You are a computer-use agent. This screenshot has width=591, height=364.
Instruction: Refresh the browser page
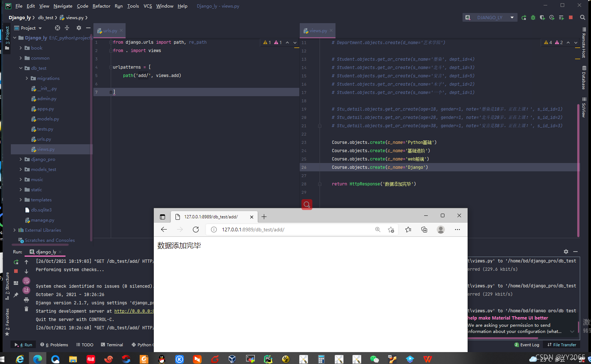click(x=196, y=230)
